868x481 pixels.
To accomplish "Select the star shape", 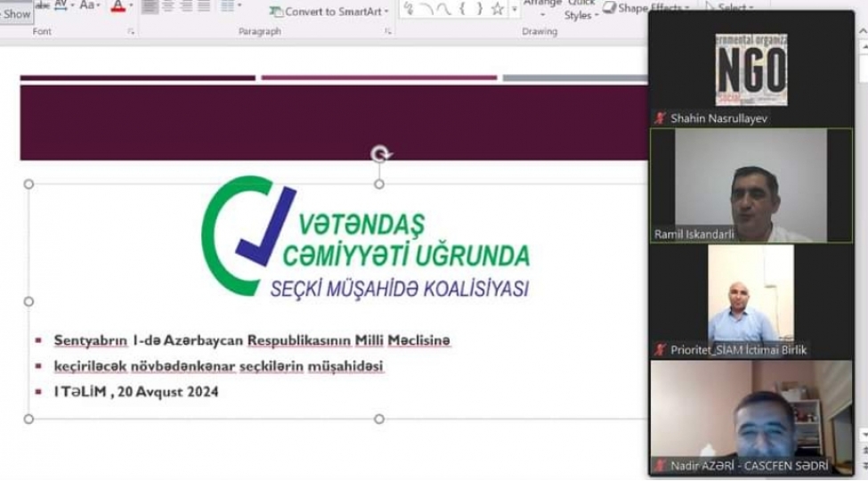I will [x=497, y=8].
